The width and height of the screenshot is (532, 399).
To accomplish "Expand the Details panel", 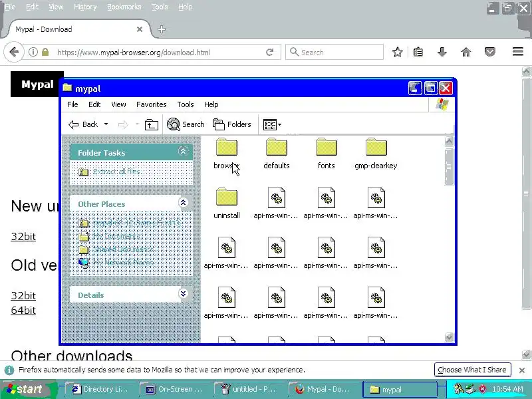I will pos(184,293).
